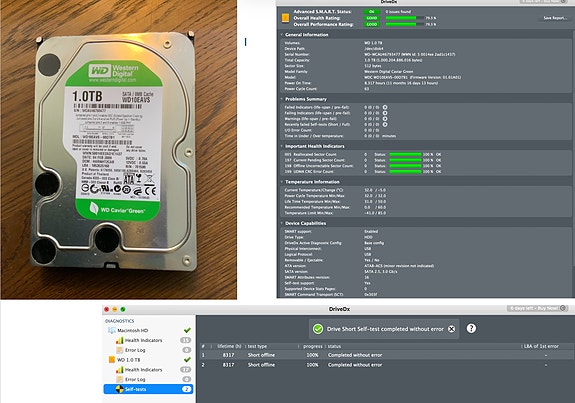Open Error Log under WD 1.0 TB

point(149,379)
